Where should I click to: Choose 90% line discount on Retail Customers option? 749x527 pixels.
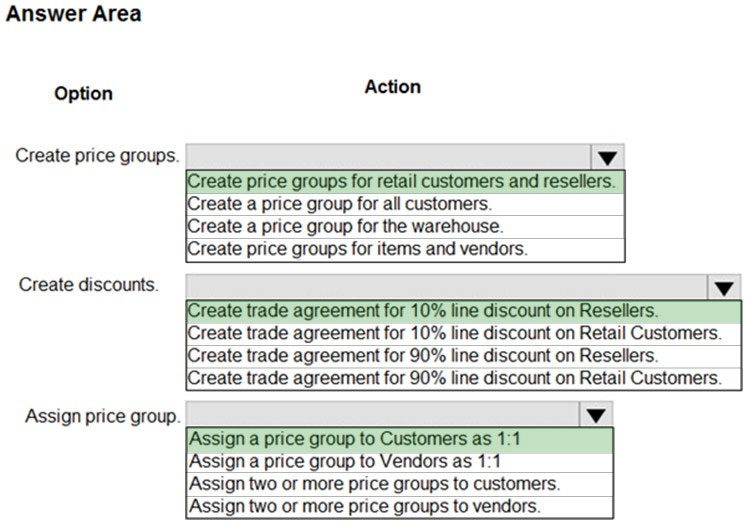[464, 378]
